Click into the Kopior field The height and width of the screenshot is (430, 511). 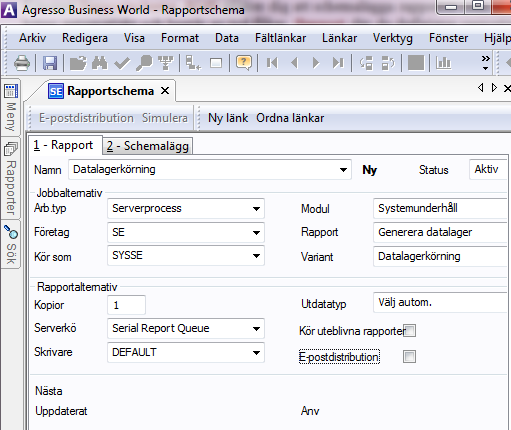pyautogui.click(x=126, y=305)
